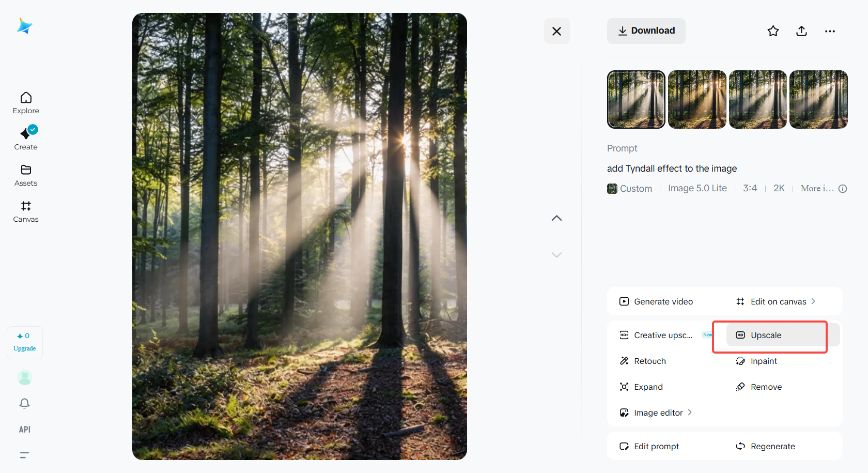This screenshot has width=868, height=473.
Task: Edit the prompt
Action: pos(649,446)
